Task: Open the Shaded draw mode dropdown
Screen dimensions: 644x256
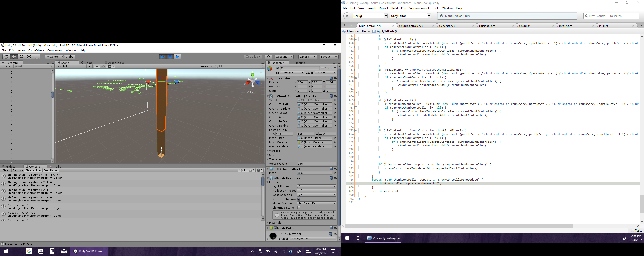Action: 71,67
